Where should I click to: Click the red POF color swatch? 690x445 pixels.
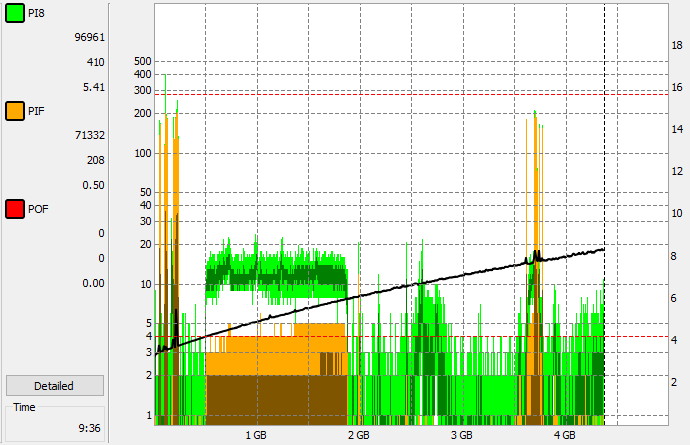coord(15,209)
